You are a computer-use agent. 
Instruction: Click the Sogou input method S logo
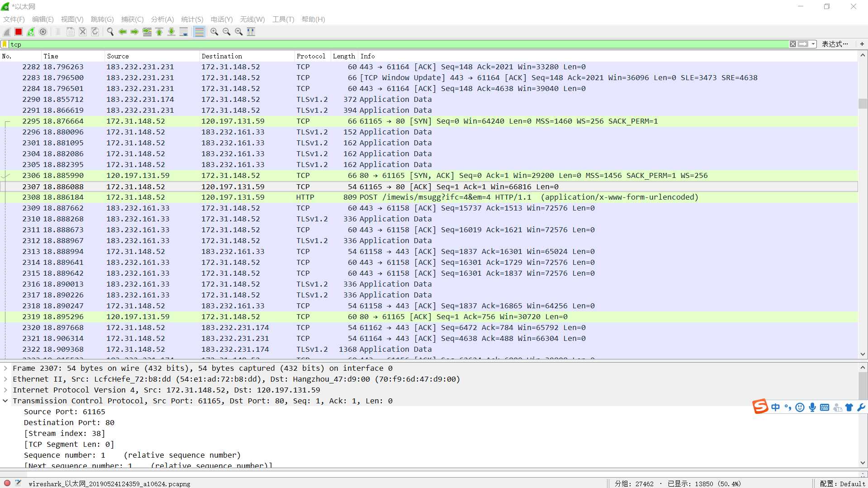760,407
